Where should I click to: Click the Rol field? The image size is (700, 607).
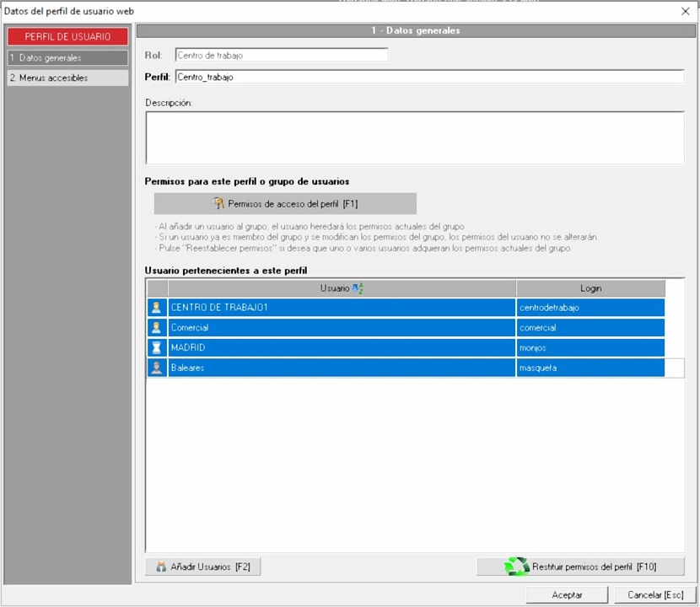click(281, 55)
